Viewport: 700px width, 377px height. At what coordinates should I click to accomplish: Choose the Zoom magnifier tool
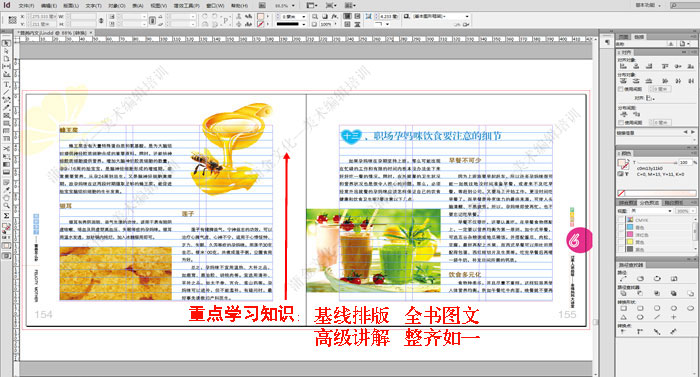[6, 205]
